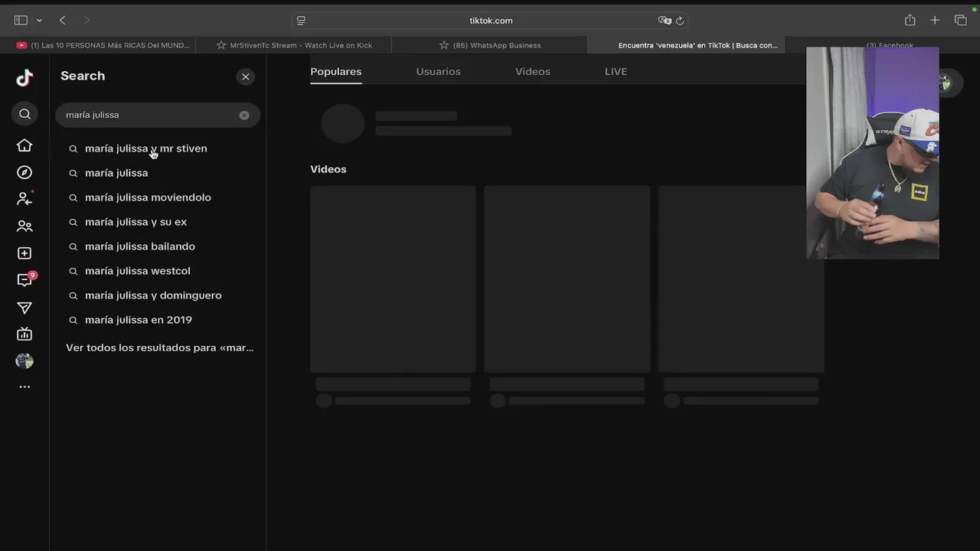Expand the tab group dropdown arrow
Screen dimensions: 980x551
coord(39,21)
